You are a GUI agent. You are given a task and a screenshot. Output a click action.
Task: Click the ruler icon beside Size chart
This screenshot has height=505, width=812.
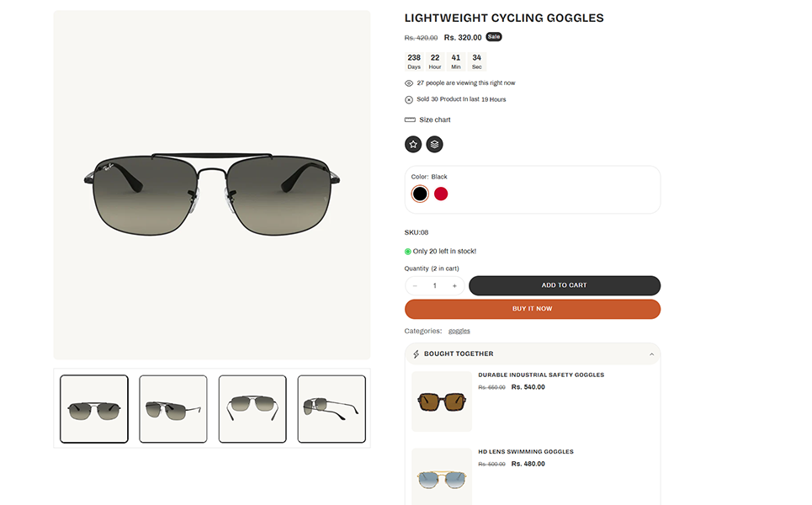point(410,120)
